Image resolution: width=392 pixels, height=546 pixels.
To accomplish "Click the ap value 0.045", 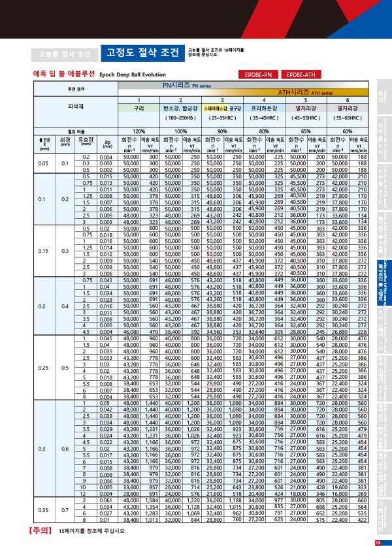I will tap(106, 338).
